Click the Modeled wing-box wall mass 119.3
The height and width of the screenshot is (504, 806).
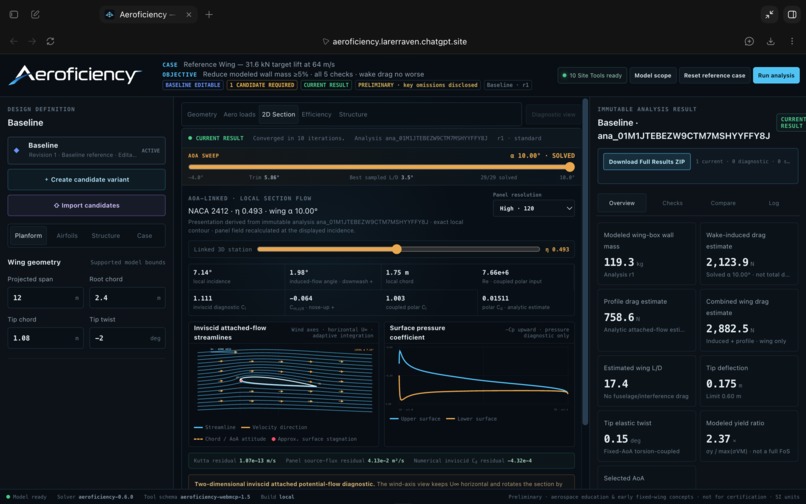(x=619, y=262)
